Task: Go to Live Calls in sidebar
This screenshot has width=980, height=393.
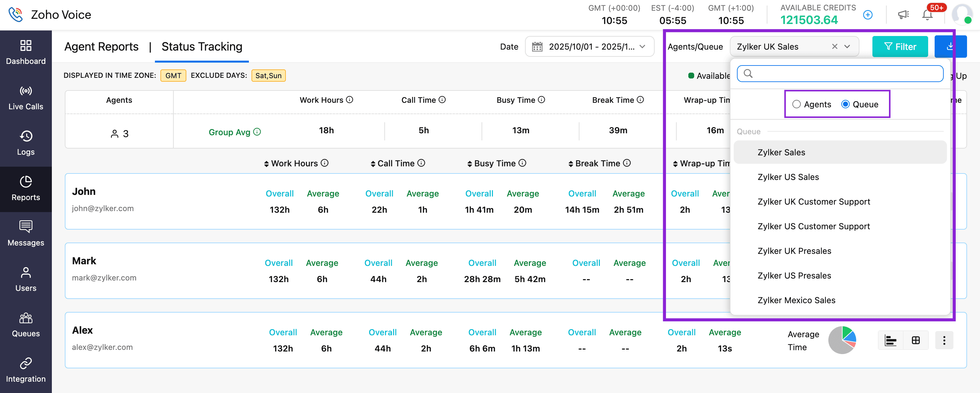Action: (x=26, y=91)
